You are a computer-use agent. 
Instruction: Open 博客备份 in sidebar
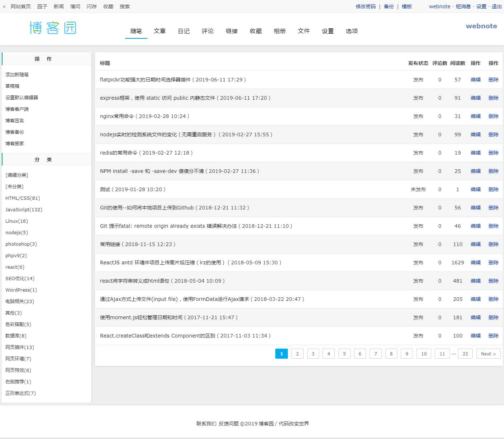(x=15, y=132)
